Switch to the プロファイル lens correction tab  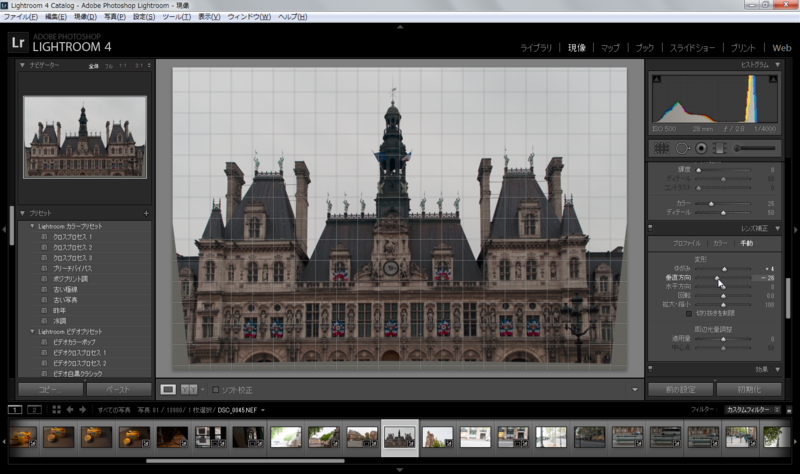687,243
